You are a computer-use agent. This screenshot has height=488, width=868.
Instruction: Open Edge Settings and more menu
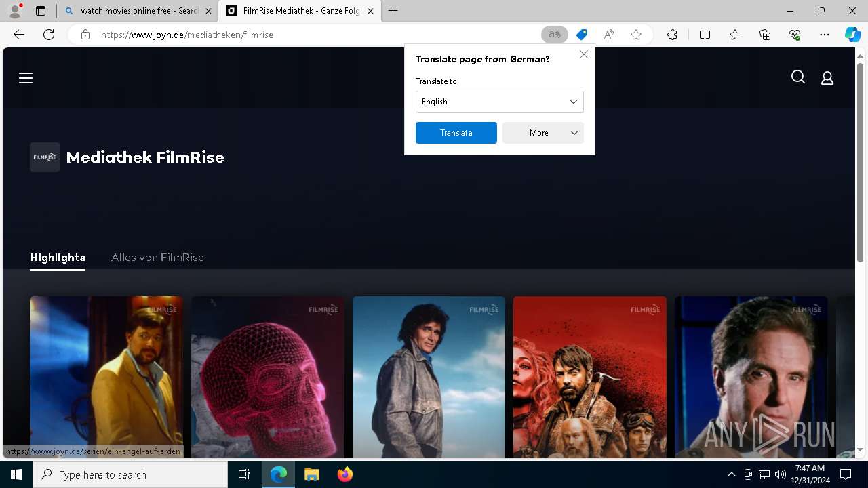pos(825,35)
